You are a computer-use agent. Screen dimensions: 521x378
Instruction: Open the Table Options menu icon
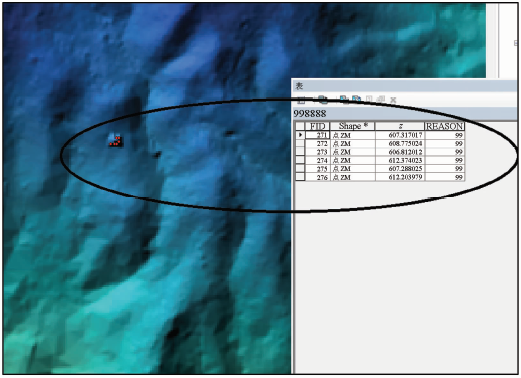(301, 99)
